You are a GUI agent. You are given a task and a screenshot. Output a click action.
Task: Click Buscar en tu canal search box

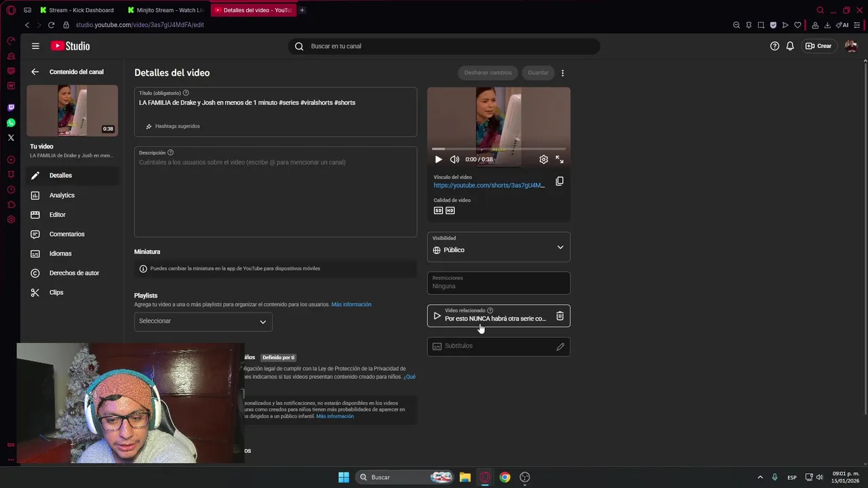444,46
